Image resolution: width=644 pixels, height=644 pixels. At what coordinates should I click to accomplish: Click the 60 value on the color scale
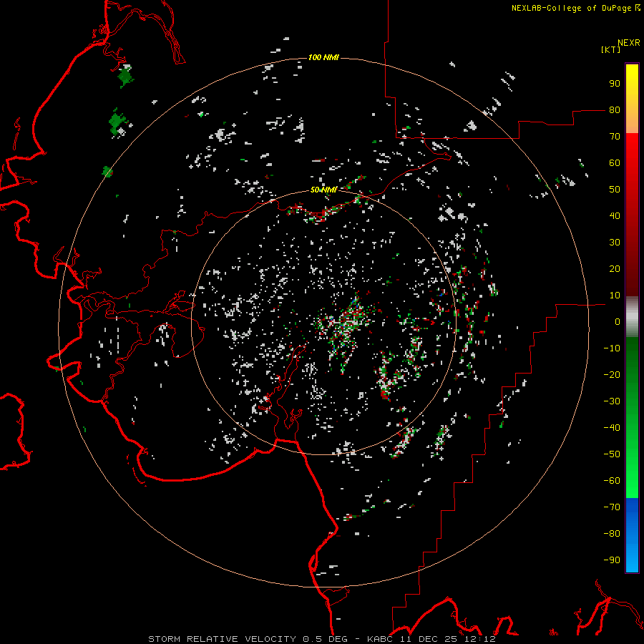[615, 163]
